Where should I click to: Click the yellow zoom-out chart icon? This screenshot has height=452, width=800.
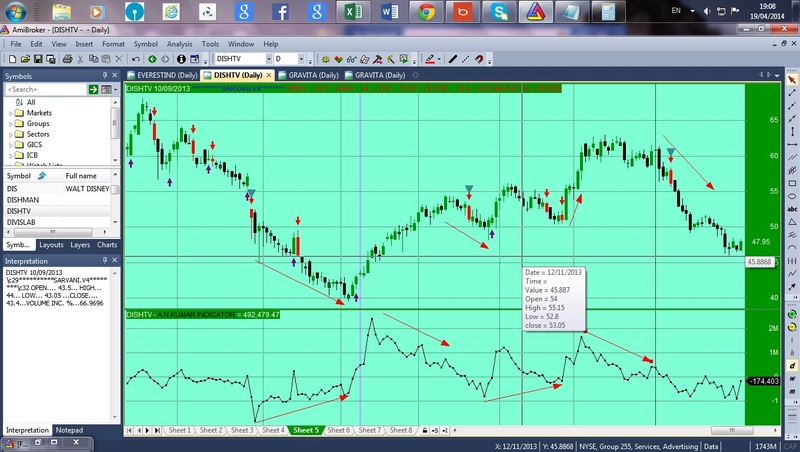click(792, 327)
